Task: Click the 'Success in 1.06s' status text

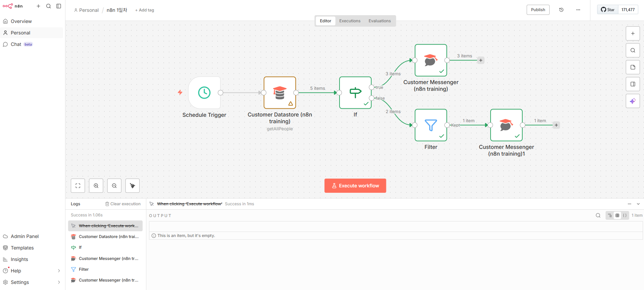Action: (x=87, y=215)
